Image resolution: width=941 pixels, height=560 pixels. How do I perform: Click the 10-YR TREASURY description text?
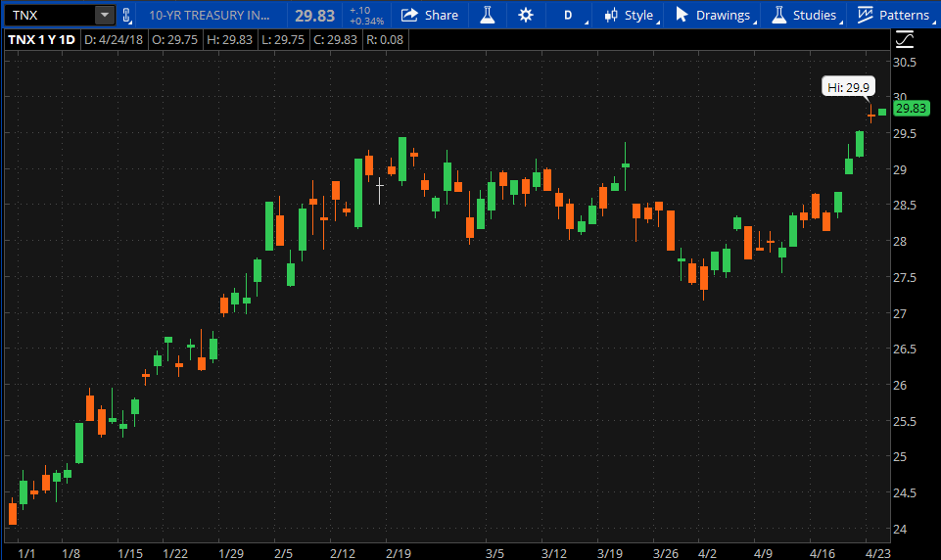[209, 15]
